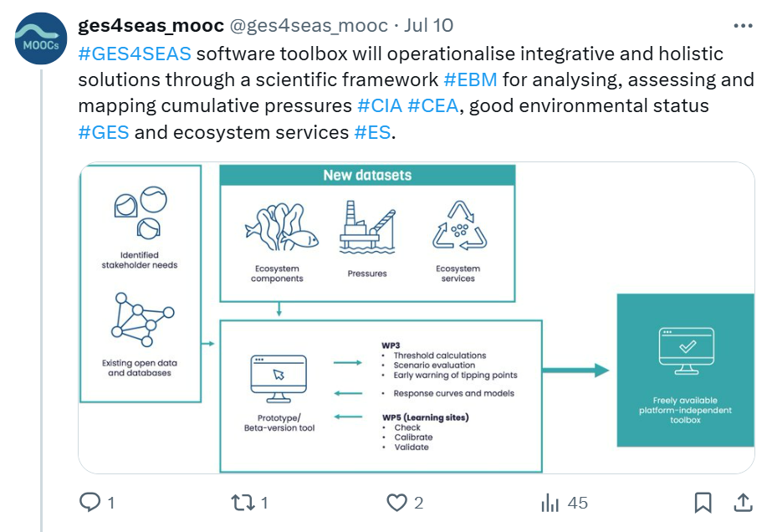Image resolution: width=767 pixels, height=532 pixels.
Task: Open the Jul 10 tweet timestamp
Action: point(428,26)
